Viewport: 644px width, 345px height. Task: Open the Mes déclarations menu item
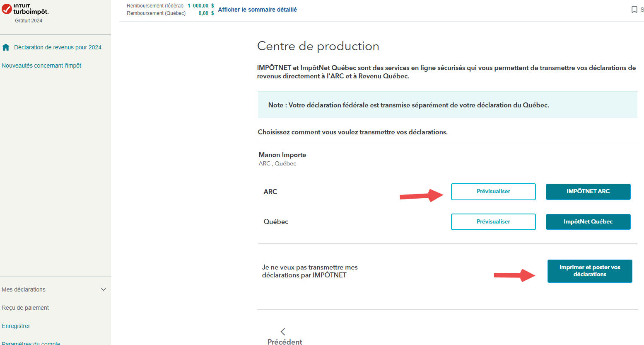coord(24,289)
